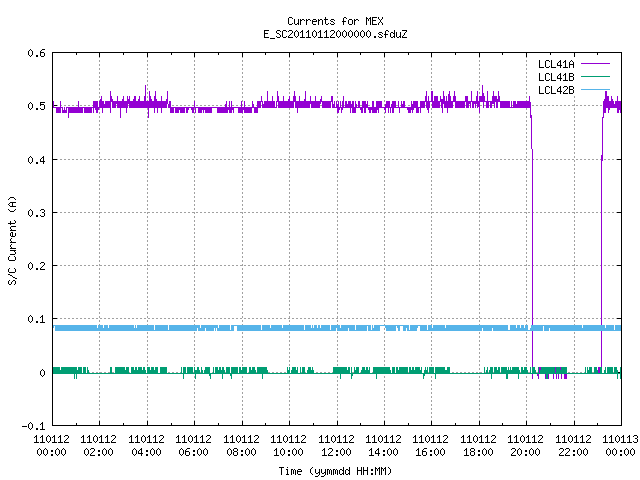Click the 110112 08:00 x-axis tick label

click(241, 446)
